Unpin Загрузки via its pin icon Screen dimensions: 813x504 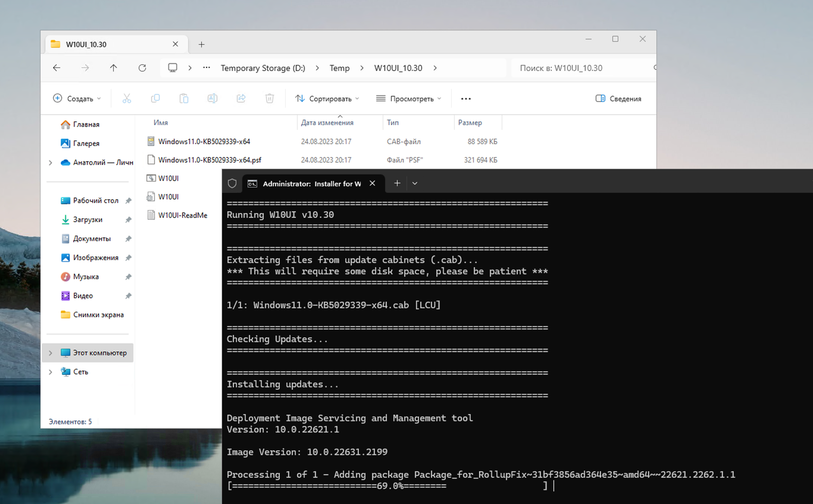coord(128,219)
